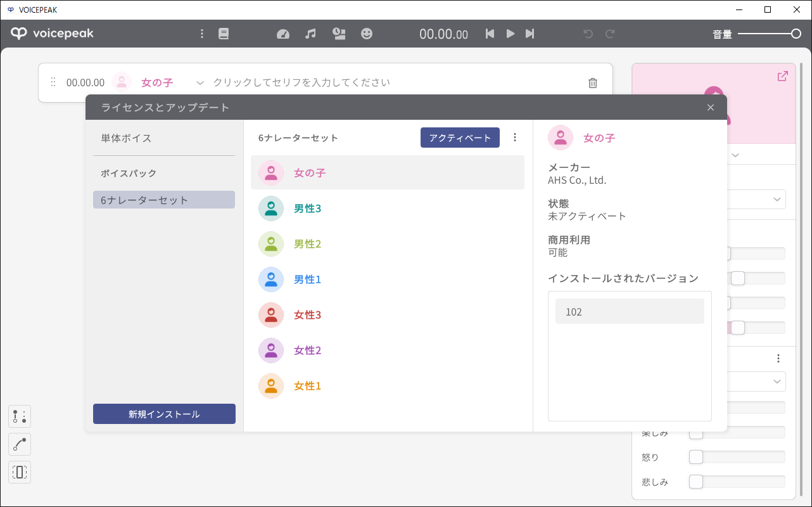Select 女の子 in narrator list
Viewport: 812px width, 507px height.
click(388, 172)
